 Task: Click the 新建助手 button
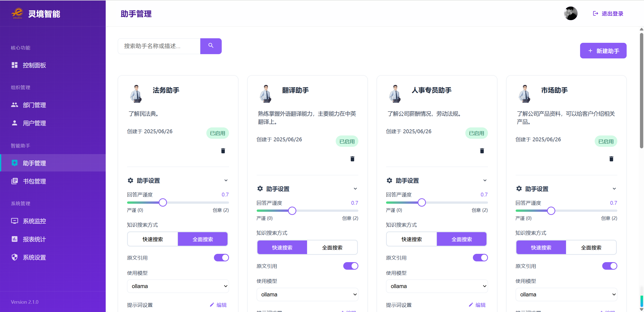(603, 51)
